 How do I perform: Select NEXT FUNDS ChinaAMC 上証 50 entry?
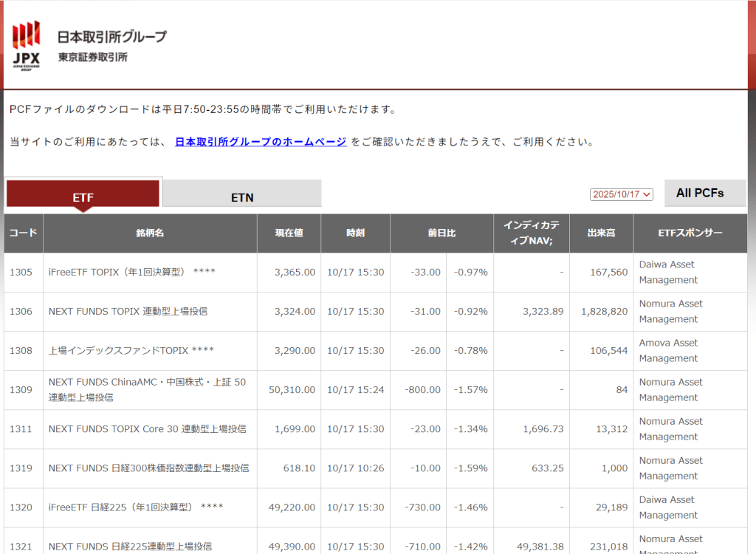pyautogui.click(x=147, y=389)
